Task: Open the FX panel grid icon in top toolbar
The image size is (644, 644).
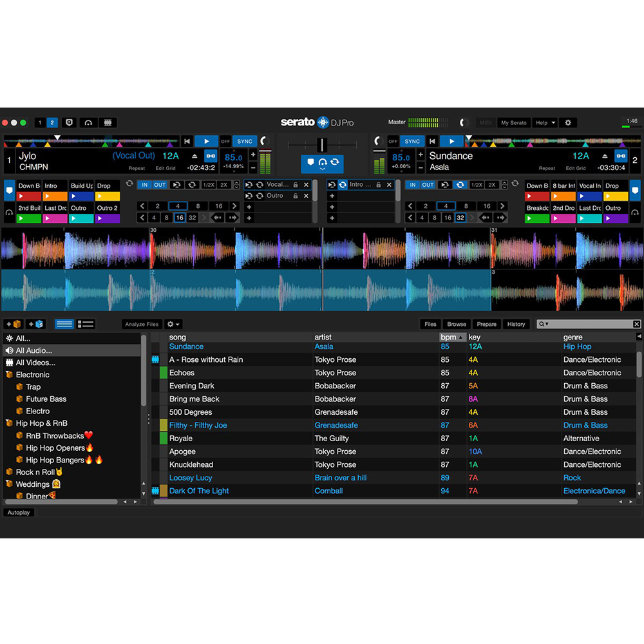Action: pyautogui.click(x=108, y=122)
